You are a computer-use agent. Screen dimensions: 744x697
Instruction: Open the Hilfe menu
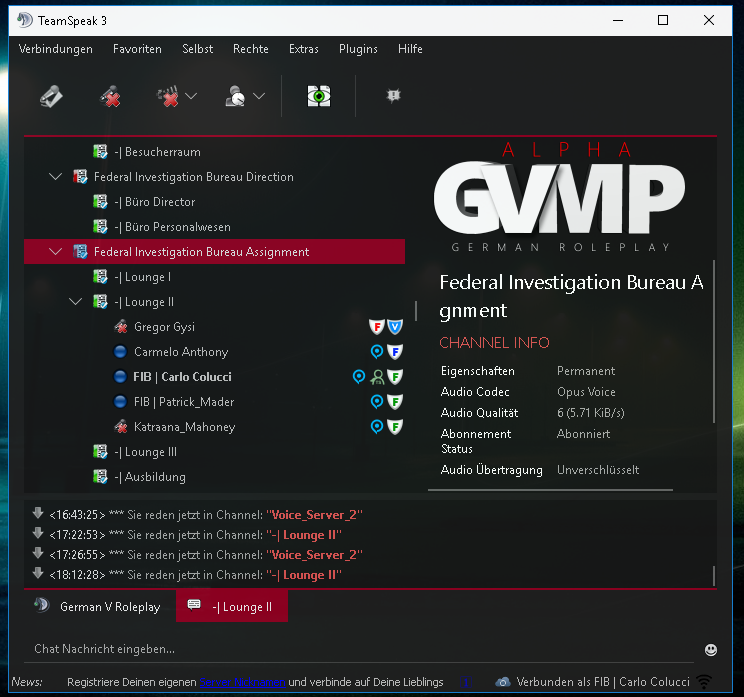point(410,49)
